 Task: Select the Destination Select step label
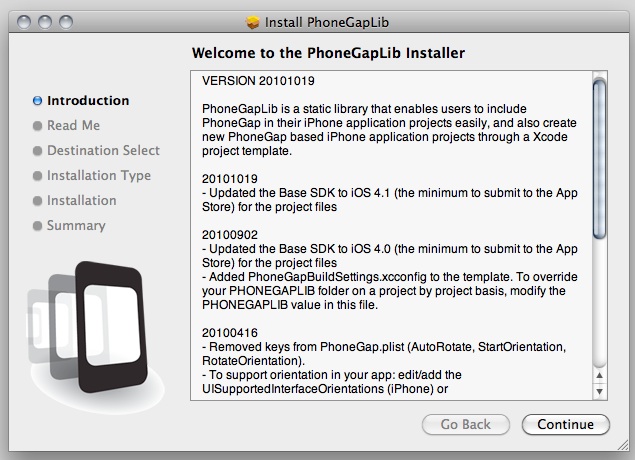coord(103,151)
